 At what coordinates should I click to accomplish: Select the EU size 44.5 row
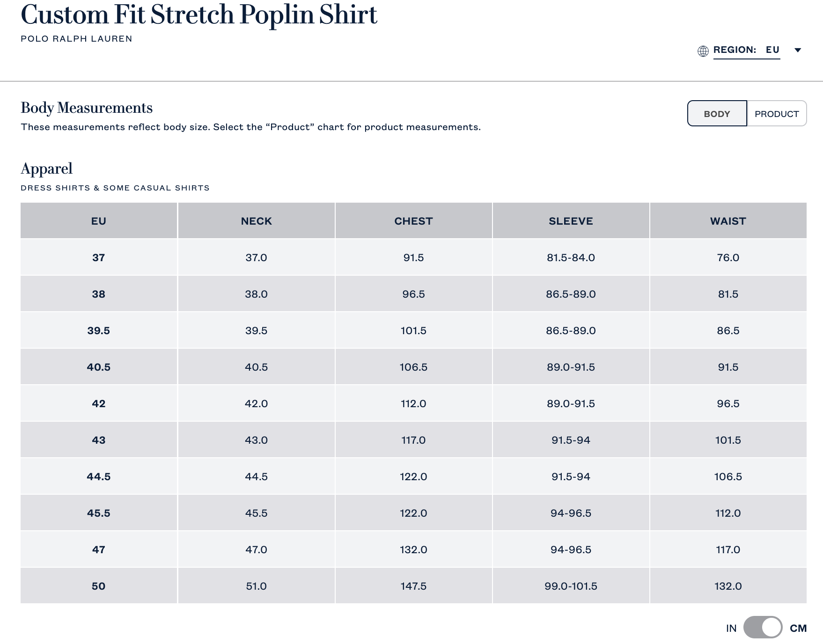[x=99, y=476]
